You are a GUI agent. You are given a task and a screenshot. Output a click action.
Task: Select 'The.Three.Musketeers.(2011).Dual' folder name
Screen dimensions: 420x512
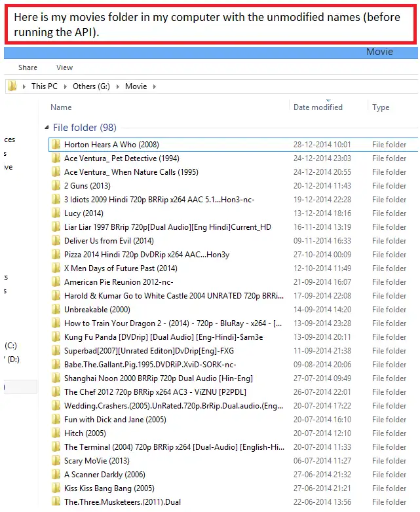point(123,502)
